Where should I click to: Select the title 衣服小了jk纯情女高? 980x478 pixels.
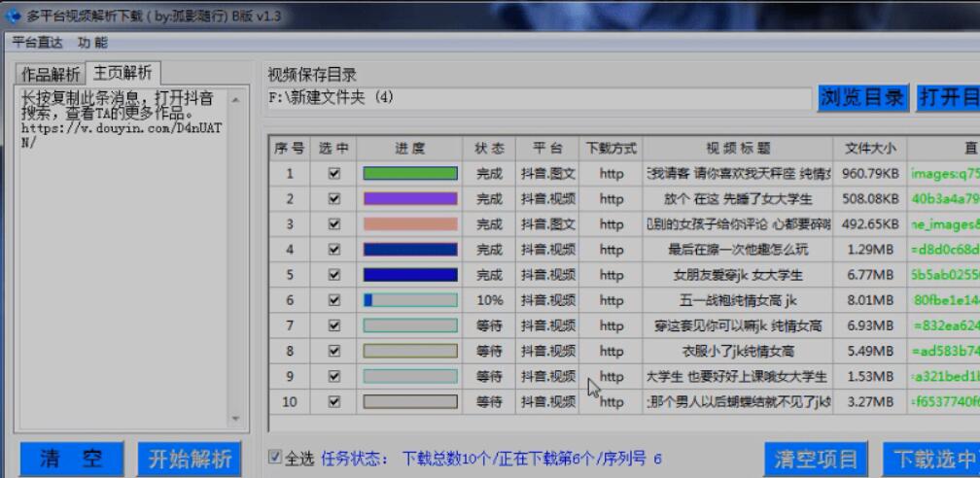[738, 351]
